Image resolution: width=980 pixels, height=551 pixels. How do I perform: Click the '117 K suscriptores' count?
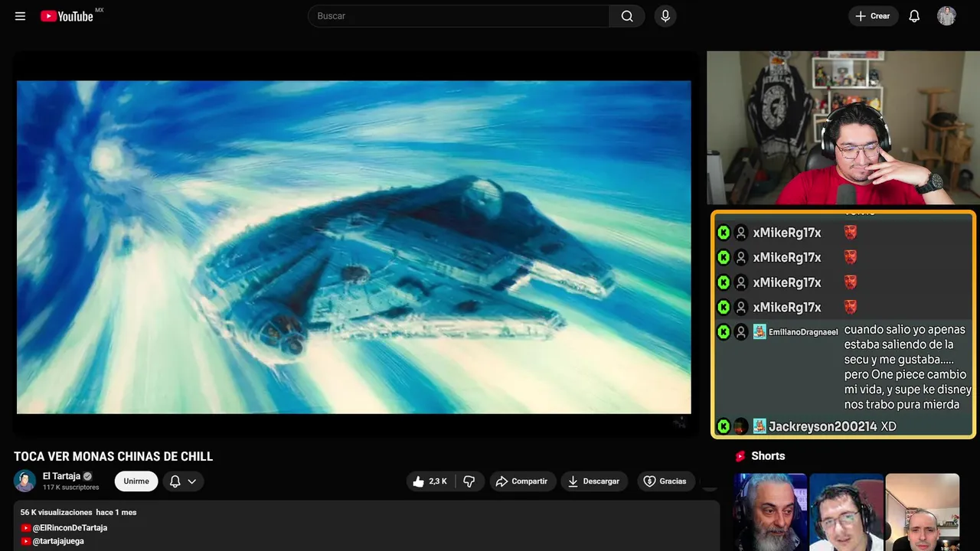click(71, 487)
